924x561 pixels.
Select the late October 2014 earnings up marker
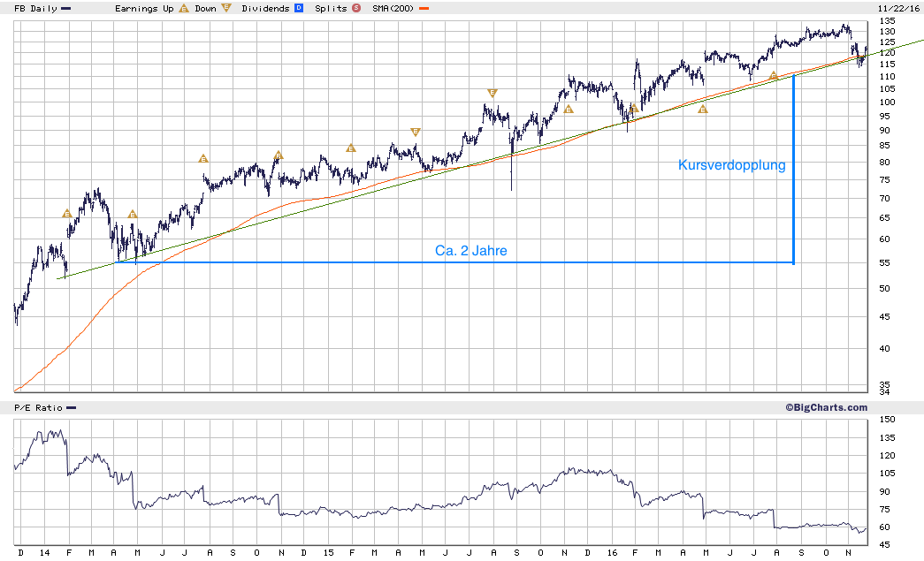279,155
